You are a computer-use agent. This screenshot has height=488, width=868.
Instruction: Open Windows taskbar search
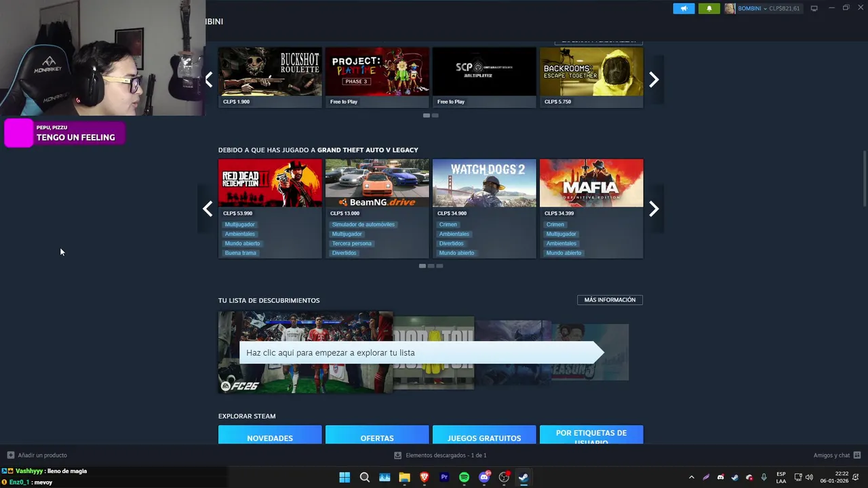point(364,477)
